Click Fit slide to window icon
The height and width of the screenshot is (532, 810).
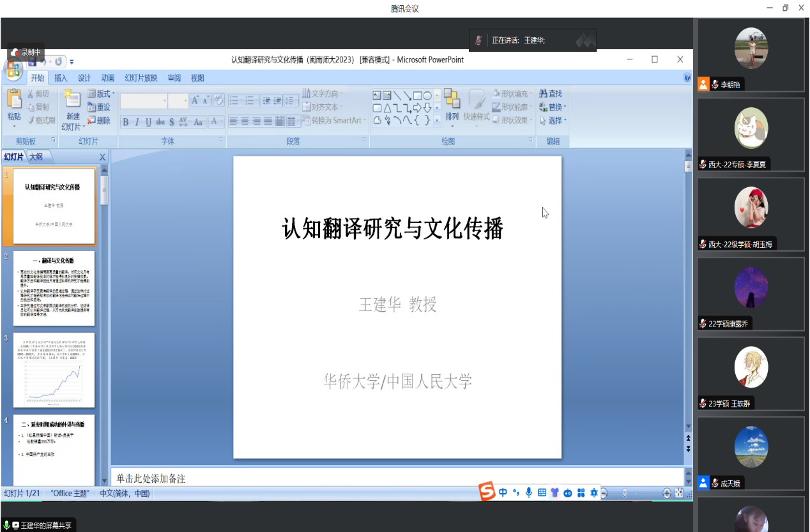point(679,492)
